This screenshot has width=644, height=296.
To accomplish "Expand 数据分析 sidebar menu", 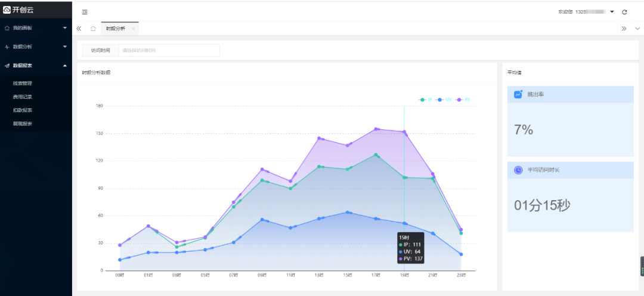I will pos(36,46).
